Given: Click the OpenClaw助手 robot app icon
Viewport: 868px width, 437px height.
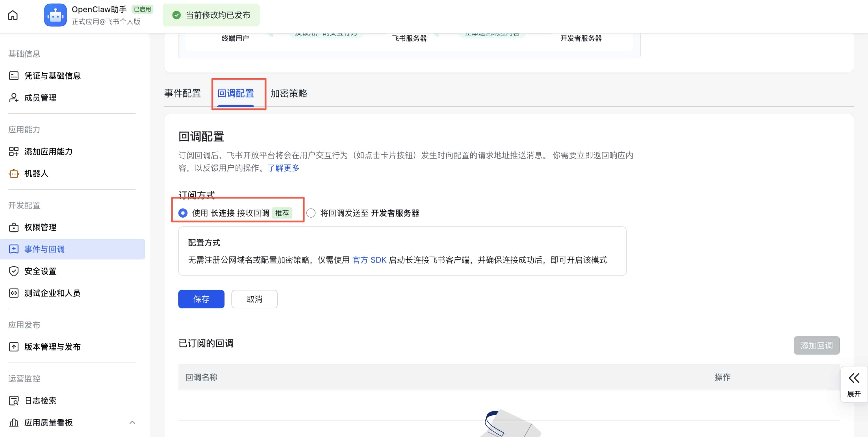Looking at the screenshot, I should pyautogui.click(x=55, y=15).
